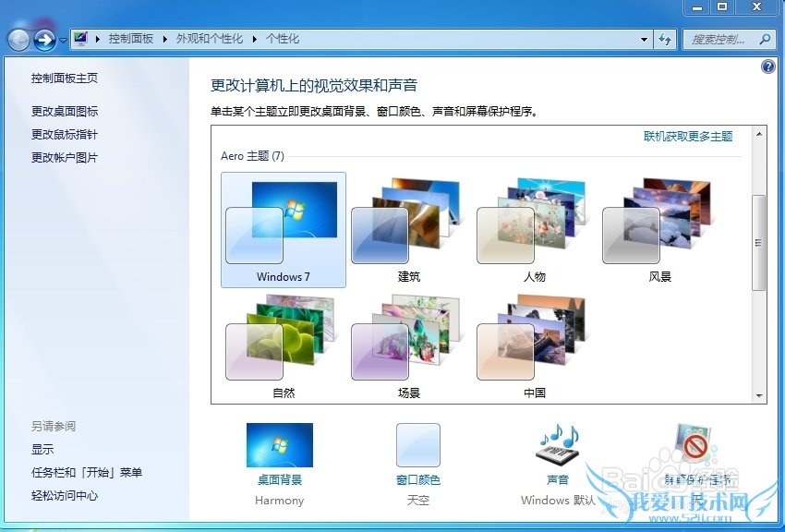Go to 控制面板 breadcrumb

click(x=131, y=39)
